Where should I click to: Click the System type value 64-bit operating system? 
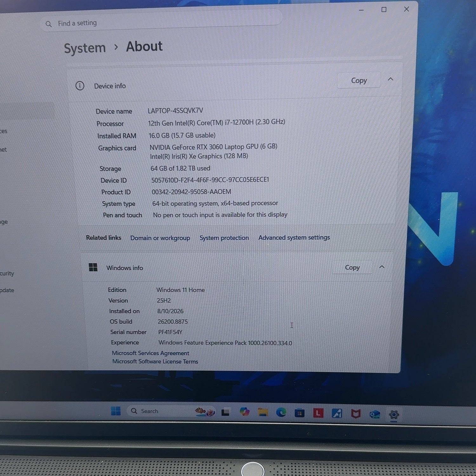(x=215, y=203)
